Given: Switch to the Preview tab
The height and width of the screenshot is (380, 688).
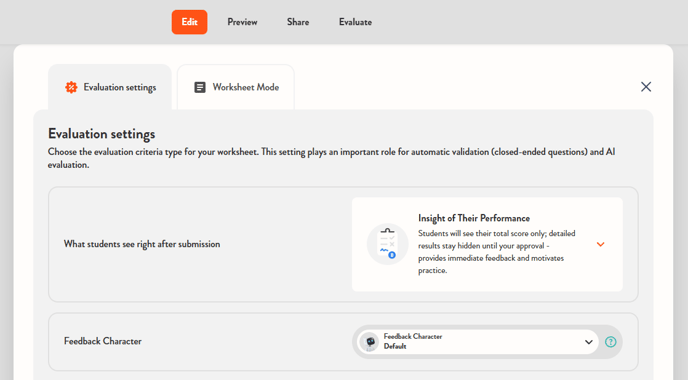Looking at the screenshot, I should coord(242,22).
